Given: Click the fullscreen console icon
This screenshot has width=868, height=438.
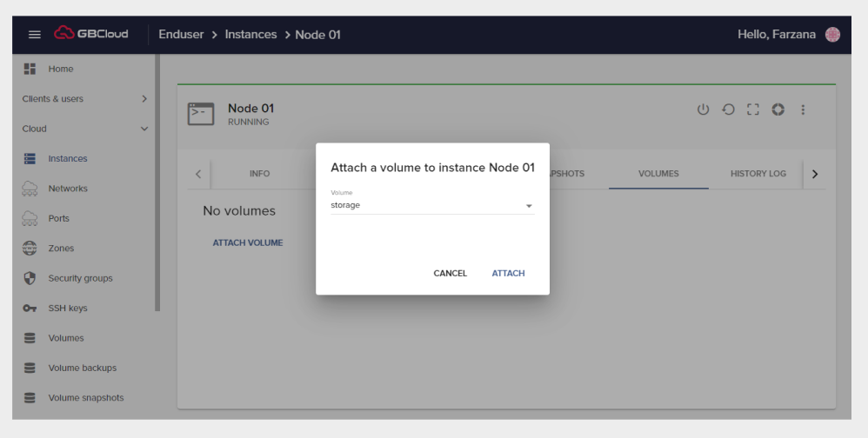Looking at the screenshot, I should [753, 109].
